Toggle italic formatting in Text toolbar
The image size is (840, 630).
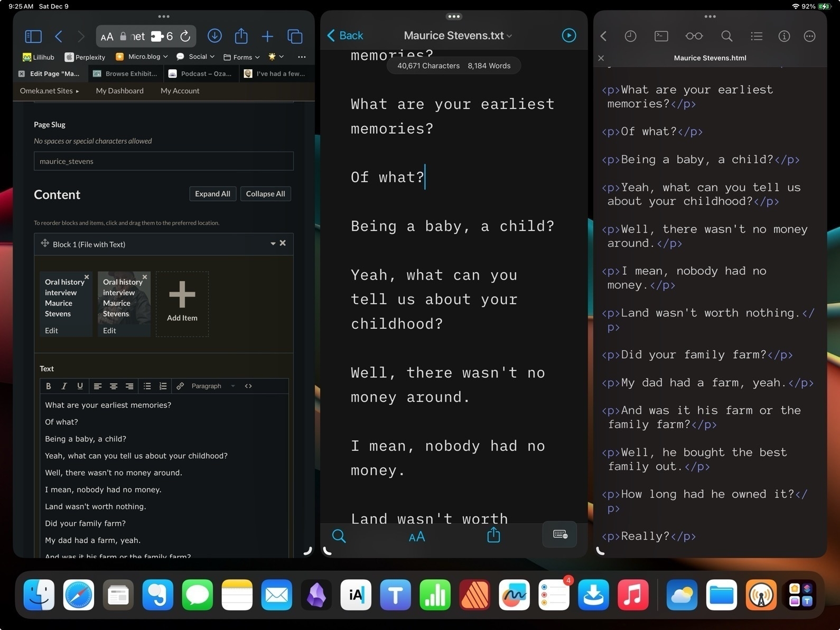(x=64, y=386)
